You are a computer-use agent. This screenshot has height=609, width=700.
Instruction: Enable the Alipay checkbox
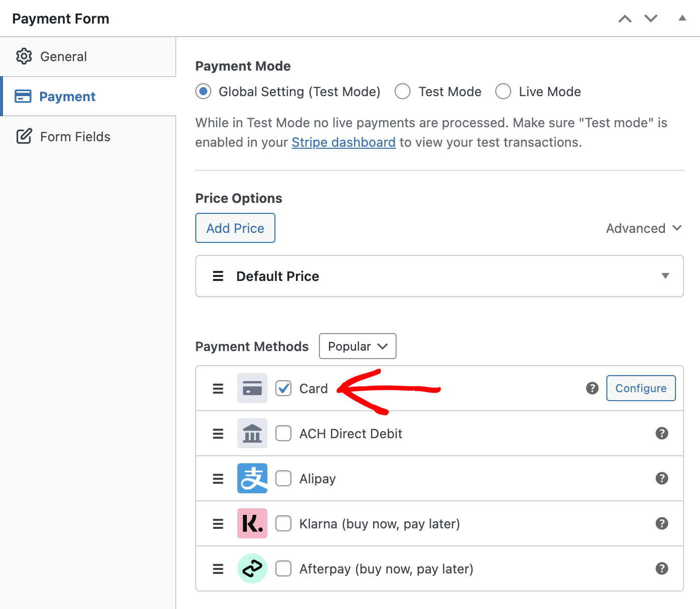[283, 478]
